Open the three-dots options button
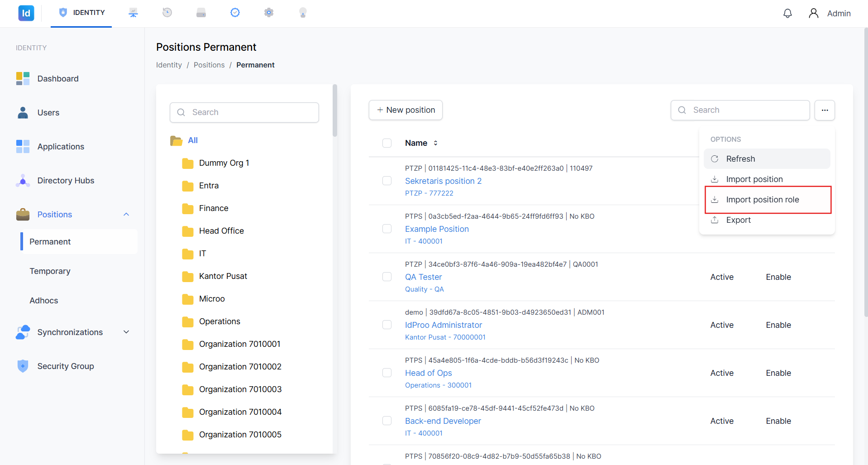 pos(825,110)
